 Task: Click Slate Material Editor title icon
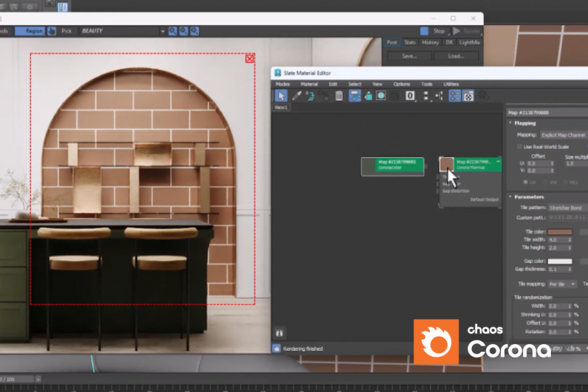point(278,73)
